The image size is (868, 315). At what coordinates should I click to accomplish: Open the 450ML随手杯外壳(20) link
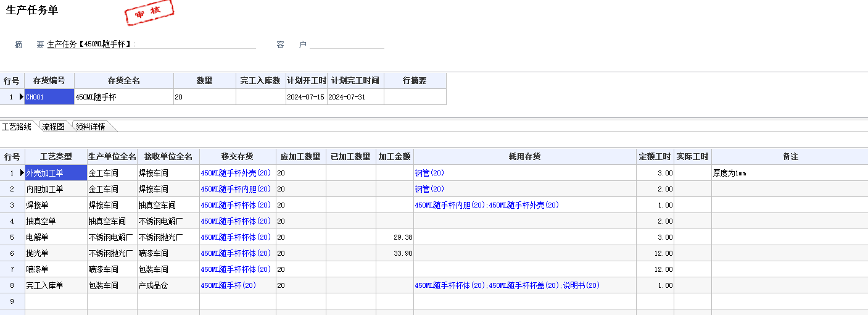(236, 173)
